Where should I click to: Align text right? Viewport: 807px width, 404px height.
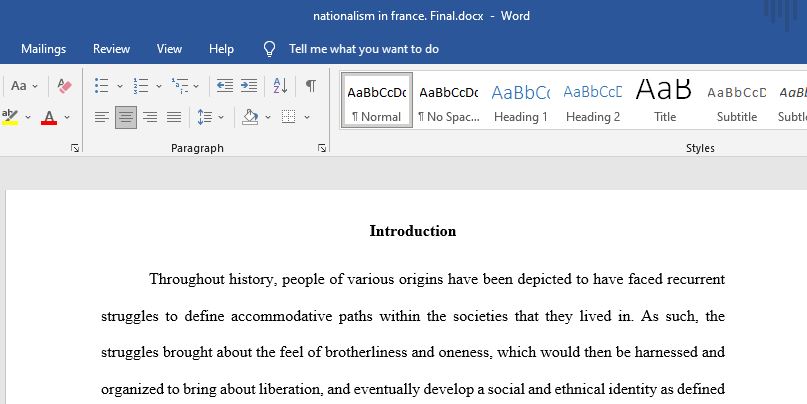coord(150,117)
